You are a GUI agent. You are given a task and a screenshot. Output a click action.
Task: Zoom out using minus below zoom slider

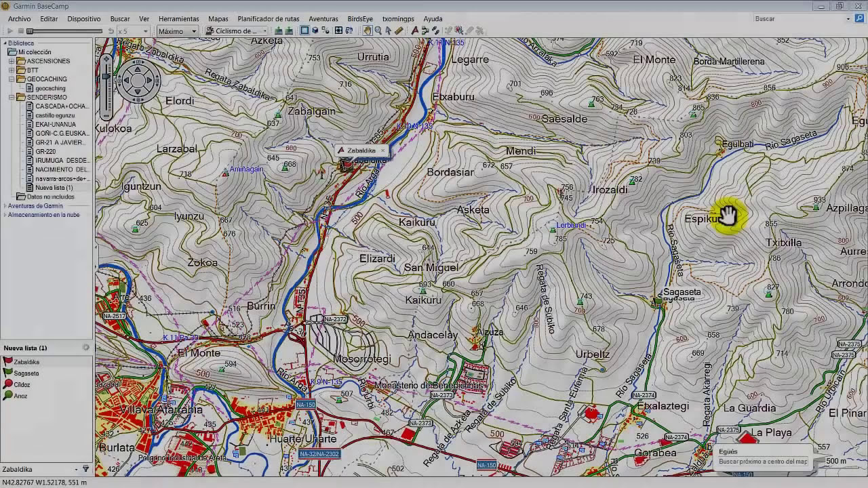coord(106,116)
